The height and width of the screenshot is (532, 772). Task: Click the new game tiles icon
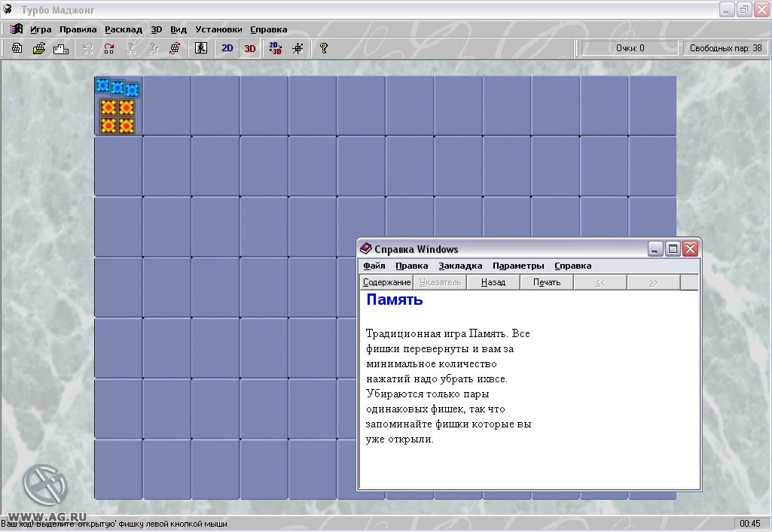click(x=17, y=48)
